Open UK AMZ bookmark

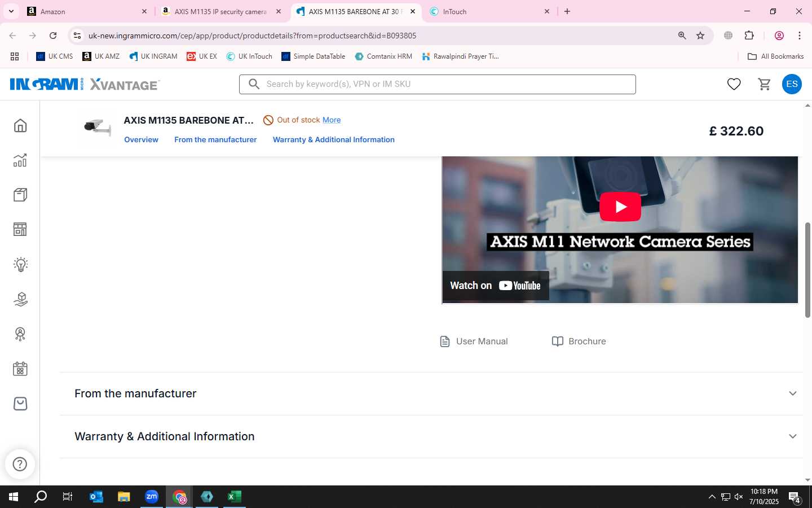pyautogui.click(x=101, y=56)
